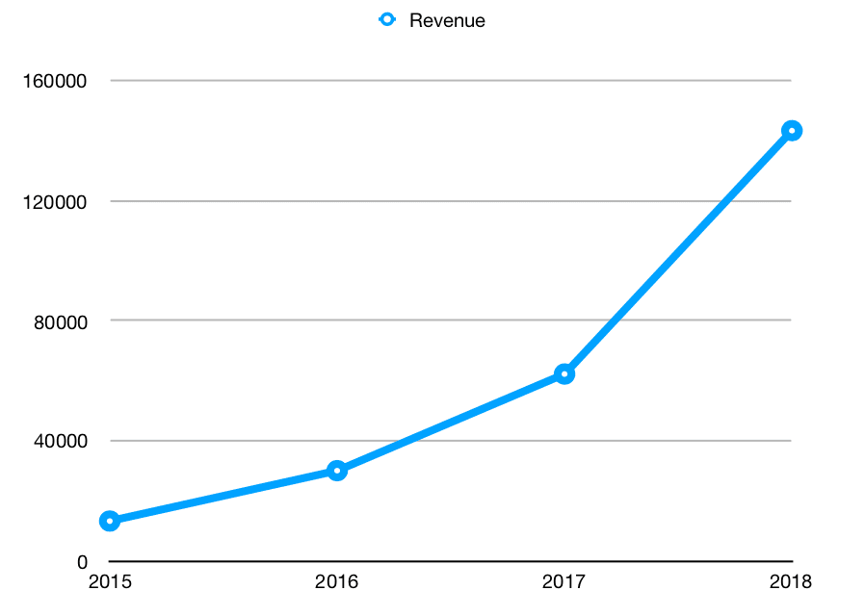
Task: Click the line segment between 2015 and 2016
Action: click(x=223, y=496)
